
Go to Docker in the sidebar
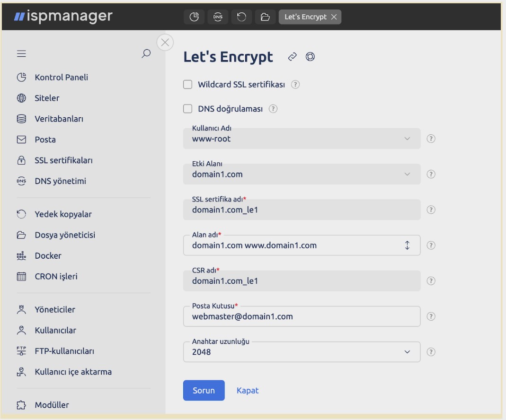48,255
